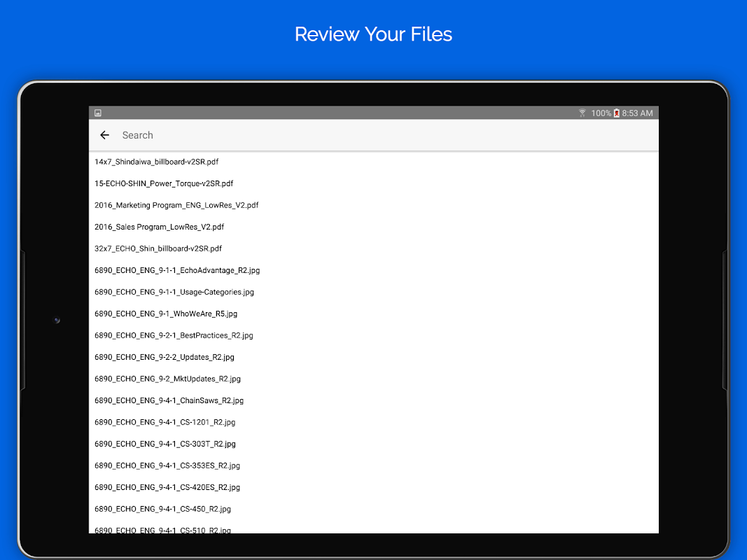The width and height of the screenshot is (747, 560).
Task: Open 6890_ECHO_ENG_9-4-1_CS-420ES_R2.jpg
Action: click(374, 488)
